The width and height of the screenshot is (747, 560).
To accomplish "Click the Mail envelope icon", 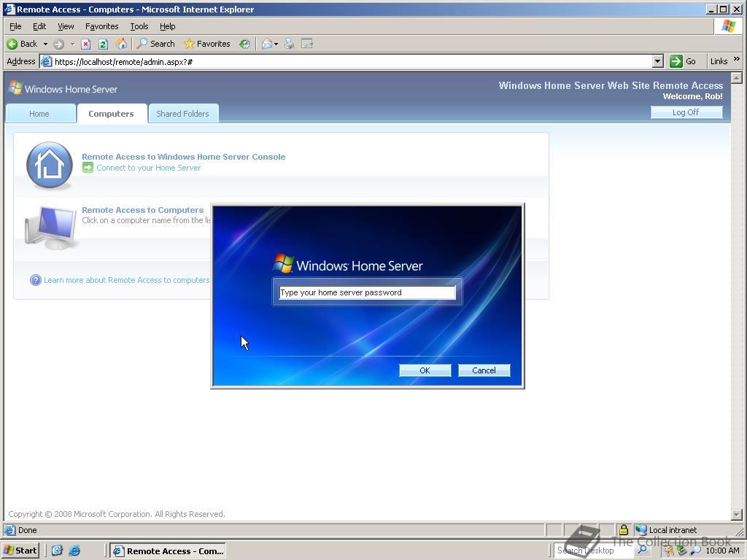I will click(267, 44).
